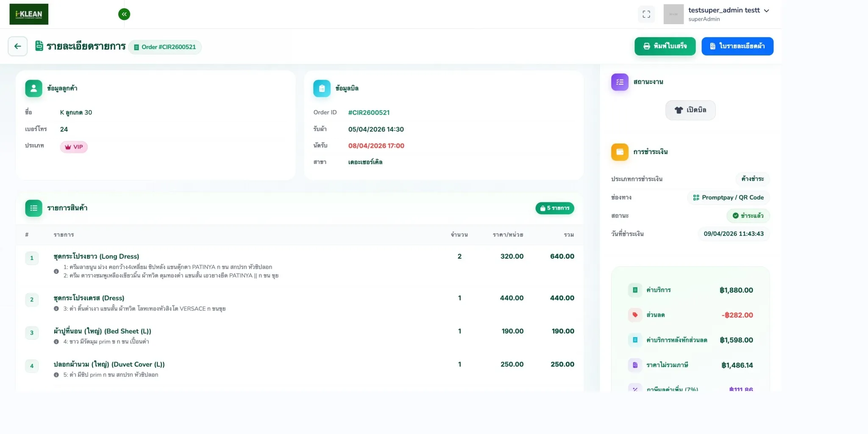Screen dimensions: 868x434
Task: Click the VIP customer type badge
Action: click(x=74, y=147)
